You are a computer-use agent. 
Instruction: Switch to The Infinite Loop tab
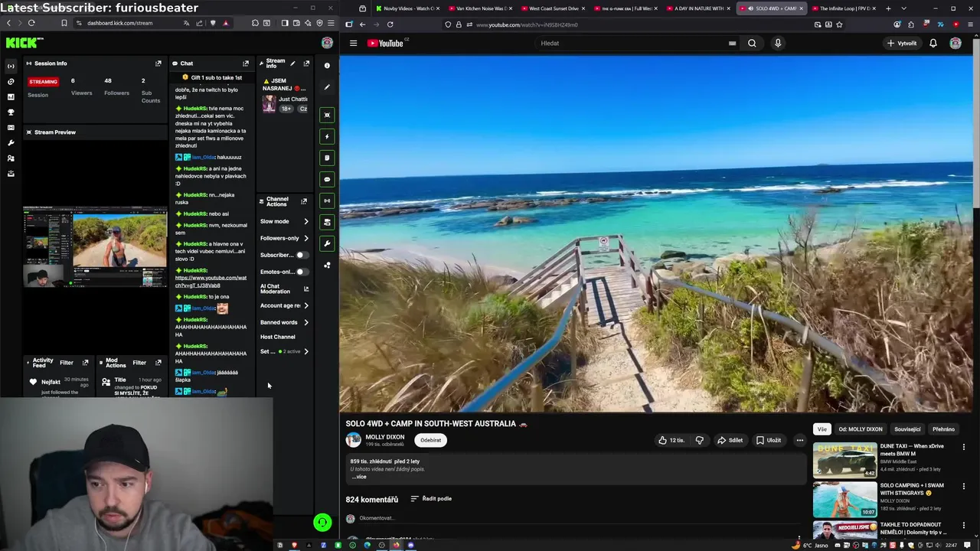(844, 8)
